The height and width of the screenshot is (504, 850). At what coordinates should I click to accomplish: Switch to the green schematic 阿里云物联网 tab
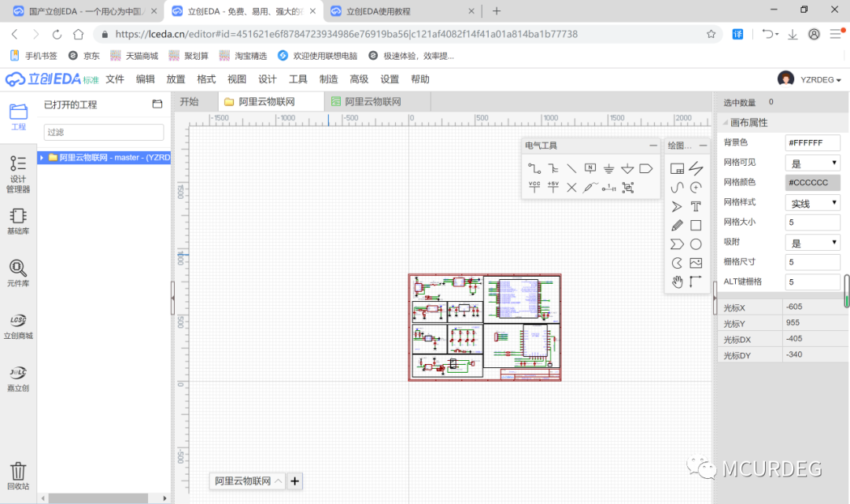coord(377,101)
